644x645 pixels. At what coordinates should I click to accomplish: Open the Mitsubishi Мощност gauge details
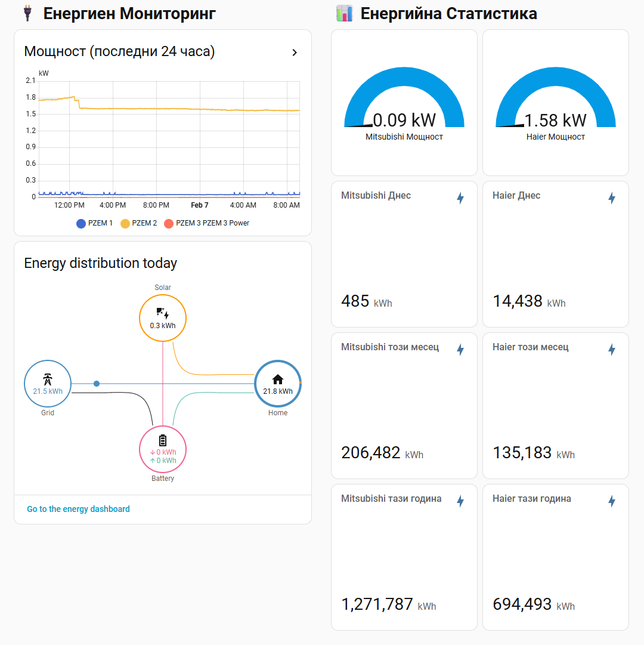point(404,103)
